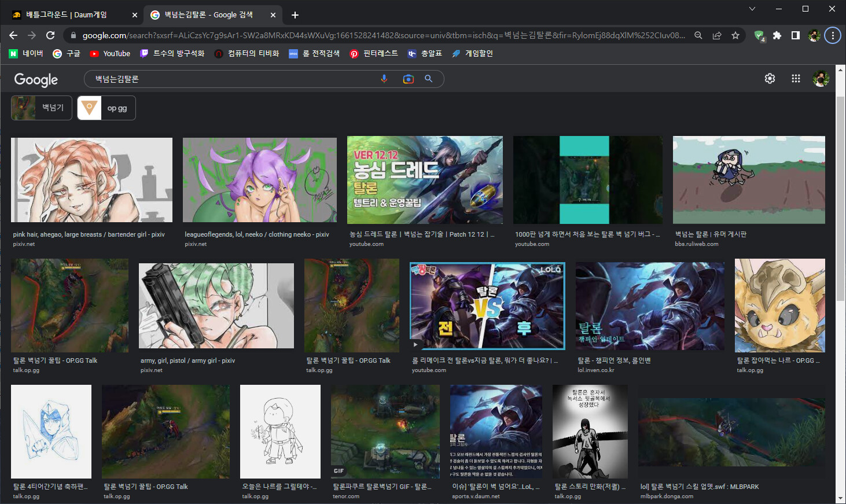Switch to the Daum게임 tab
The width and height of the screenshot is (846, 504).
point(67,15)
